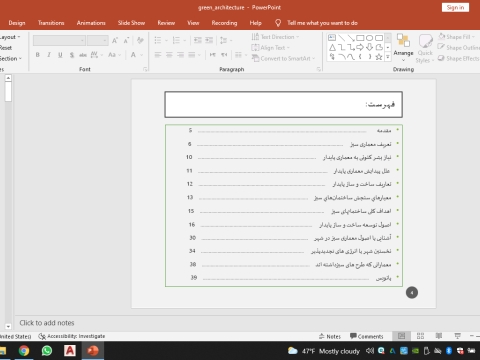
Task: Click Convert to SmartArt
Action: [283, 58]
